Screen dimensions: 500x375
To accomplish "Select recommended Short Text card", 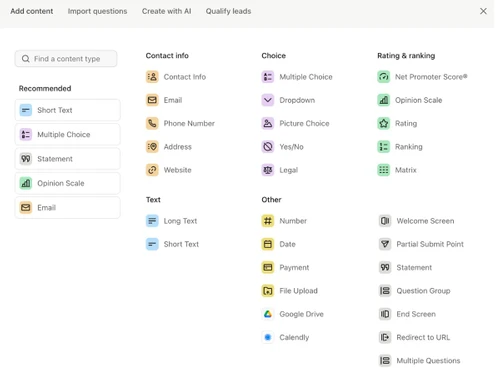I will coord(68,110).
